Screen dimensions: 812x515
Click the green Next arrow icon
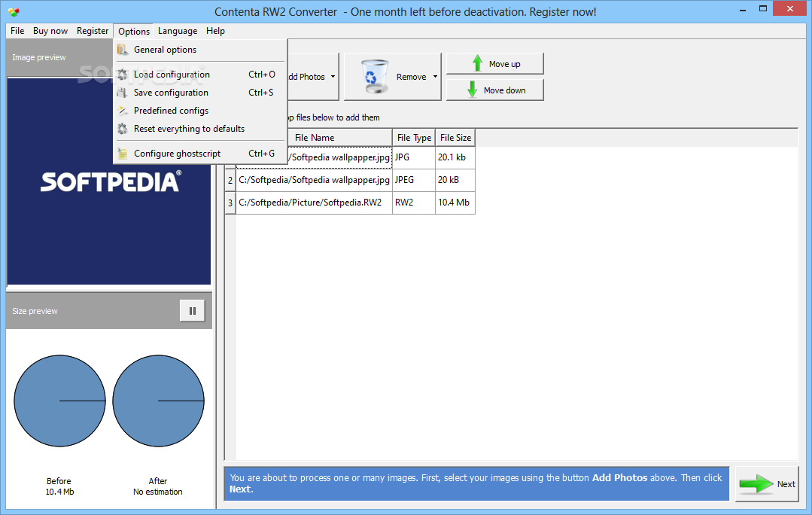click(756, 484)
